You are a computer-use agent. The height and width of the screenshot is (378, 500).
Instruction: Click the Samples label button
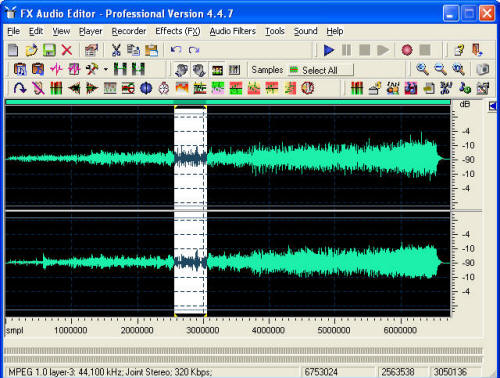pos(267,70)
